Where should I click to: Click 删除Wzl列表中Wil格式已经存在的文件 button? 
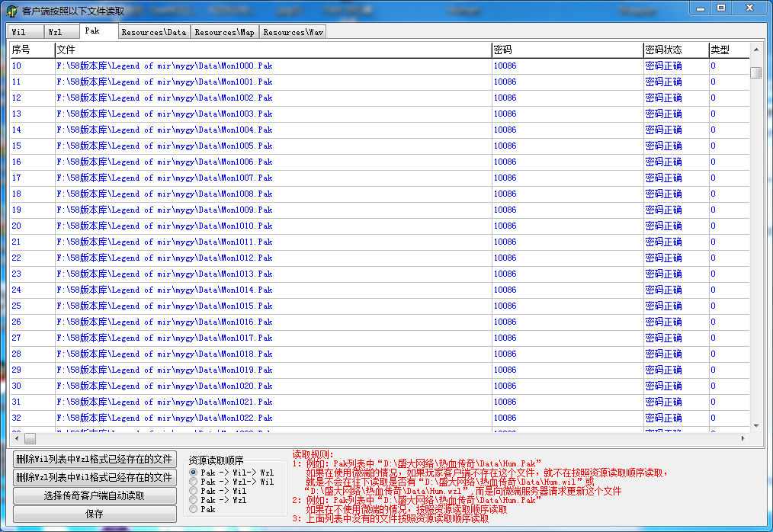tap(95, 477)
